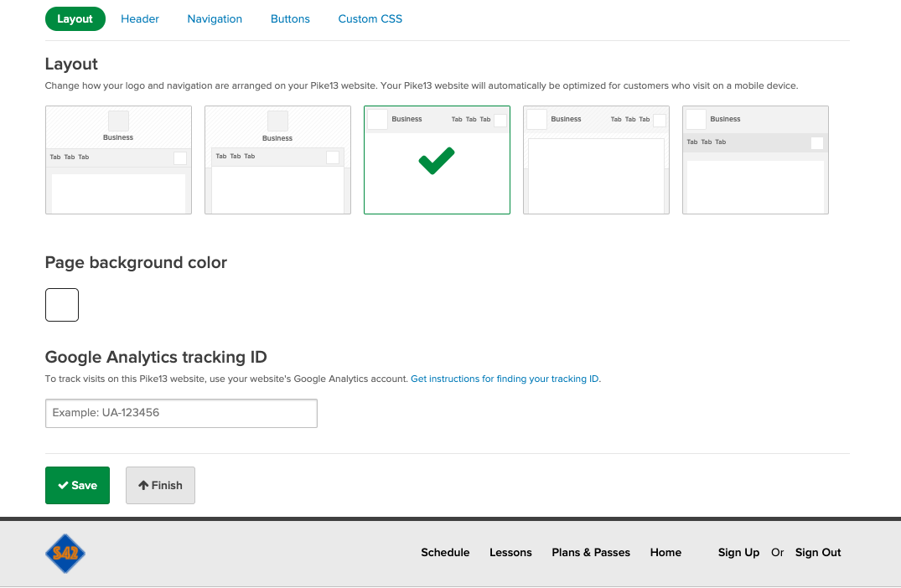Open the Navigation tab
The width and height of the screenshot is (901, 588).
pyautogui.click(x=215, y=18)
